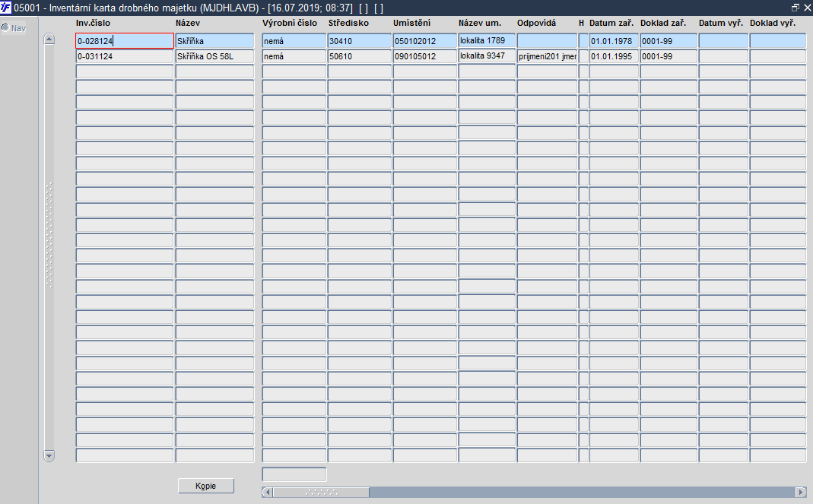Click Výrobní číslo field of row 0-028124
The height and width of the screenshot is (504, 813).
[x=294, y=41]
